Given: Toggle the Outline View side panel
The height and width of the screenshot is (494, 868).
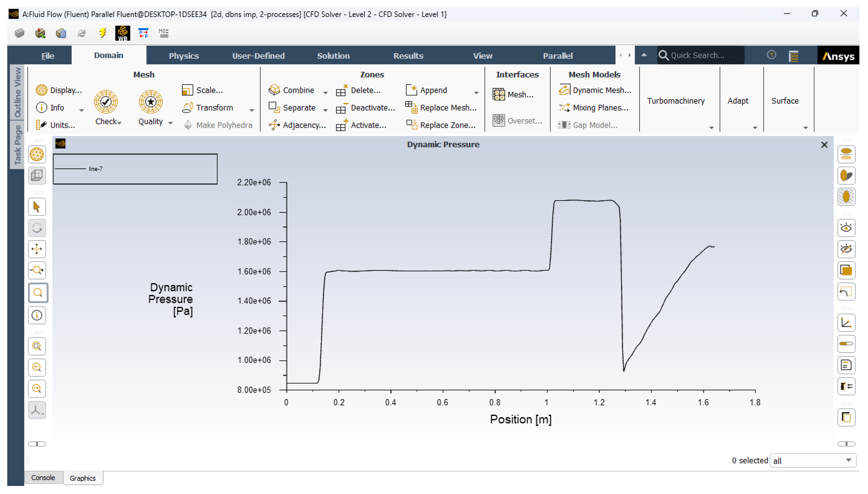Looking at the screenshot, I should (17, 92).
